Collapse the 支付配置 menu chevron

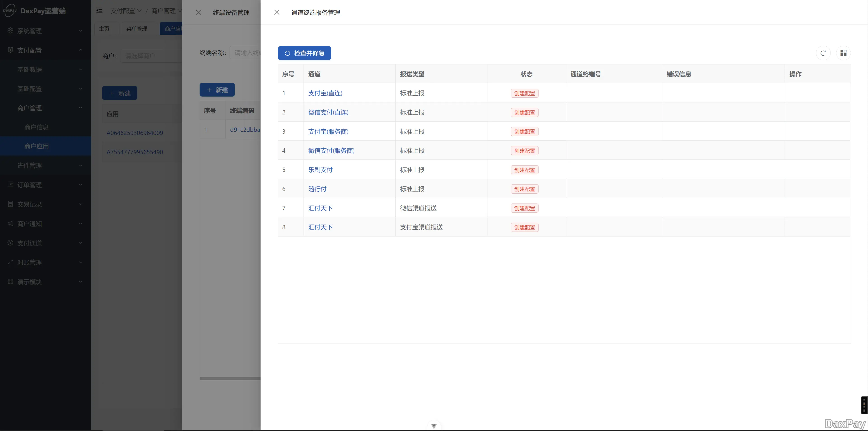pyautogui.click(x=80, y=50)
